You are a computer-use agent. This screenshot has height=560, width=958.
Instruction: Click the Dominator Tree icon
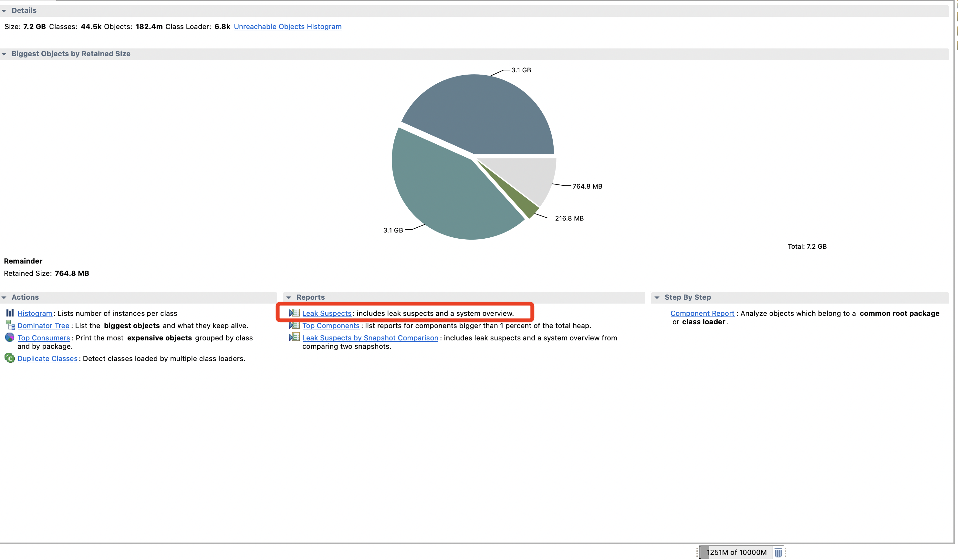coord(10,325)
